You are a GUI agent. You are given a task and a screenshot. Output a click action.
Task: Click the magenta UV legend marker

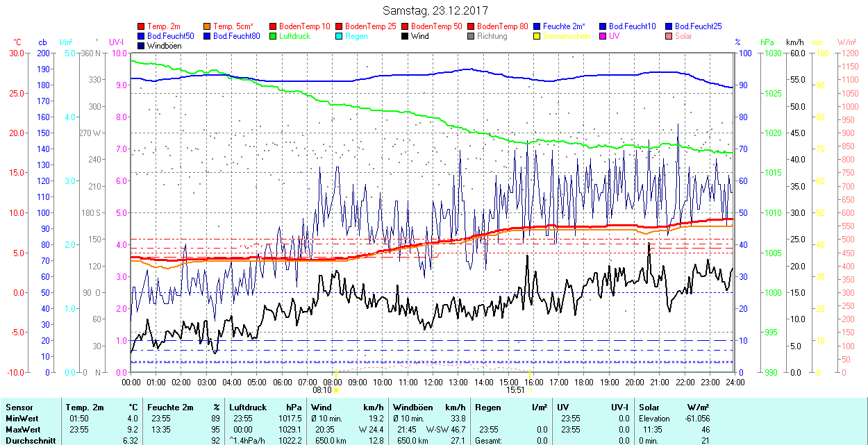click(603, 36)
